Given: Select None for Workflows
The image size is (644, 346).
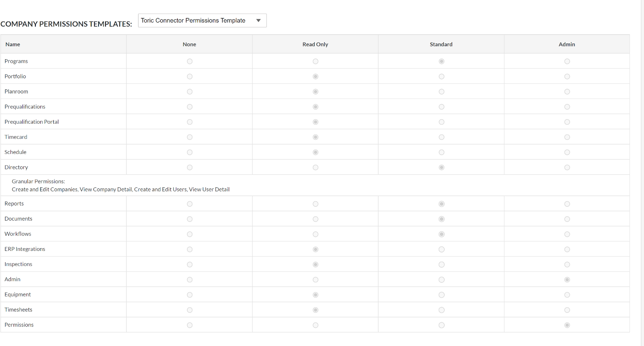Looking at the screenshot, I should tap(190, 234).
